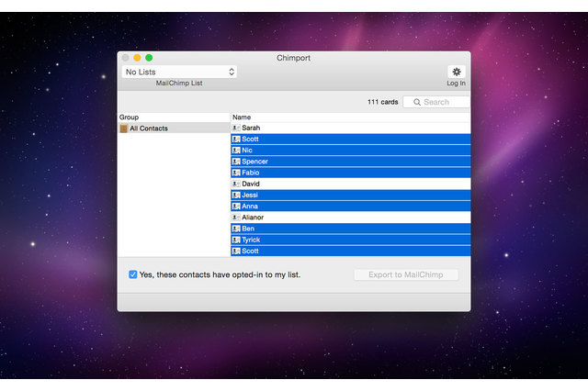
Task: Click the All Contacts address book icon
Action: click(x=123, y=128)
